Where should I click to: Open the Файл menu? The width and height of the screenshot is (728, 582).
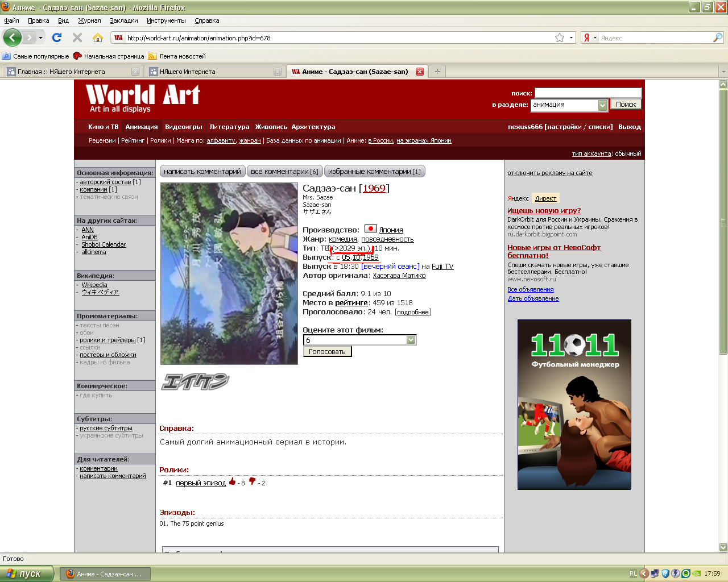click(11, 20)
